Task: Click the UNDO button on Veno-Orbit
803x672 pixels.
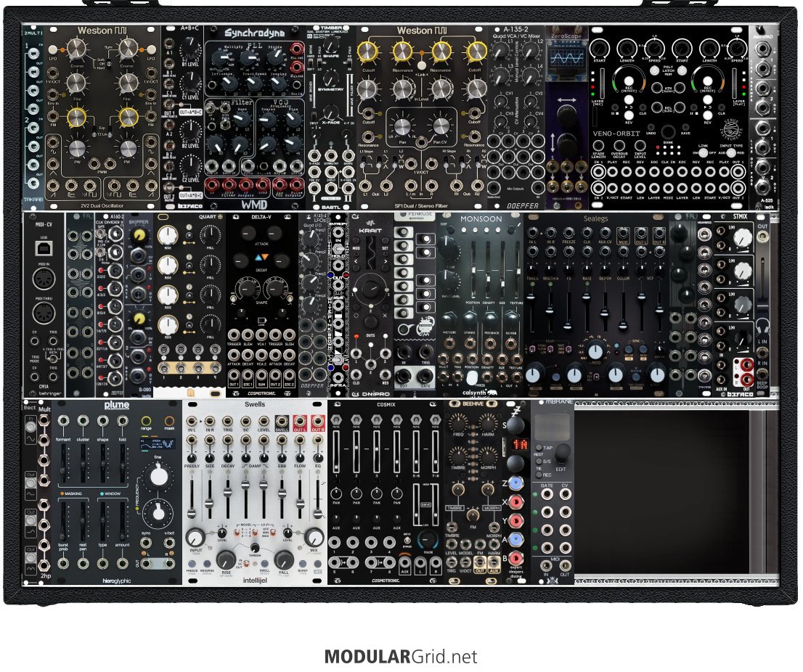Action: [x=651, y=126]
